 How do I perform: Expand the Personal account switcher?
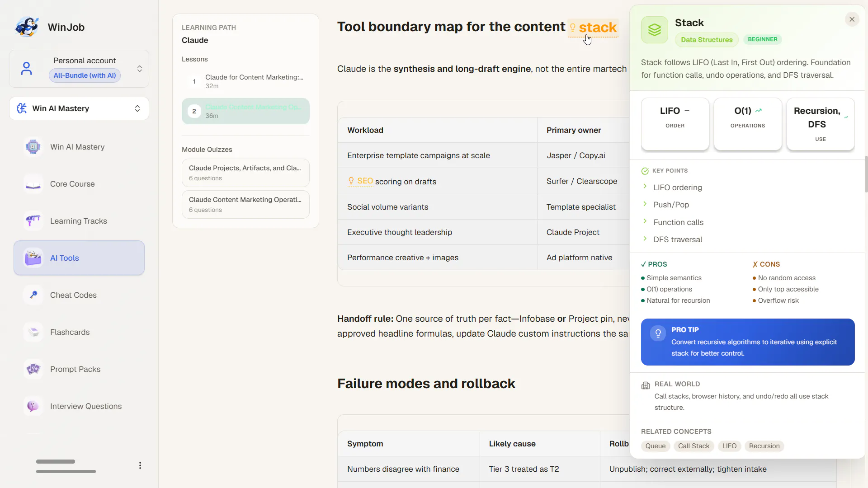click(x=79, y=69)
